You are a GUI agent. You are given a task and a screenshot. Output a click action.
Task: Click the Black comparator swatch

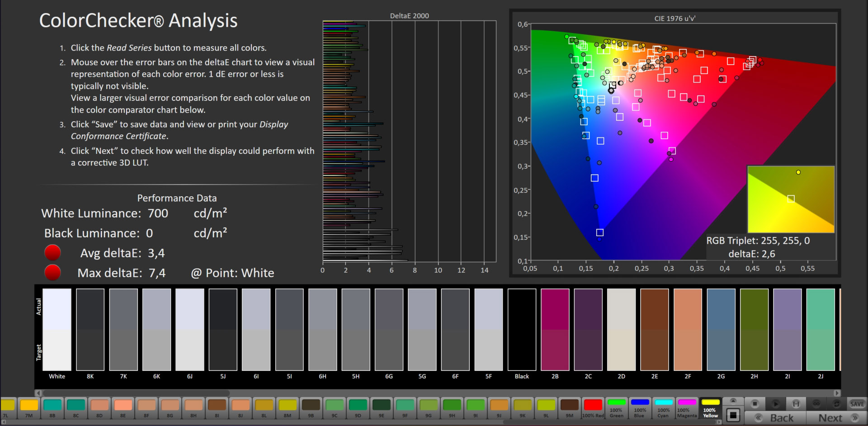point(522,330)
